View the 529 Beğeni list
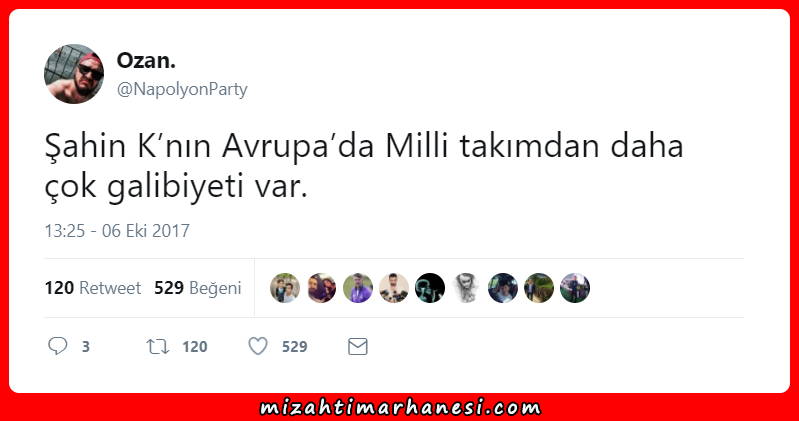The image size is (799, 421). click(198, 288)
